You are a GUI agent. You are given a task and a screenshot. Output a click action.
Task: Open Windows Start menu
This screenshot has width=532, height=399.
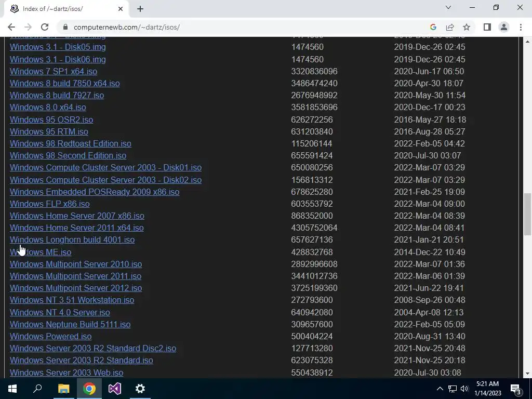[12, 389]
